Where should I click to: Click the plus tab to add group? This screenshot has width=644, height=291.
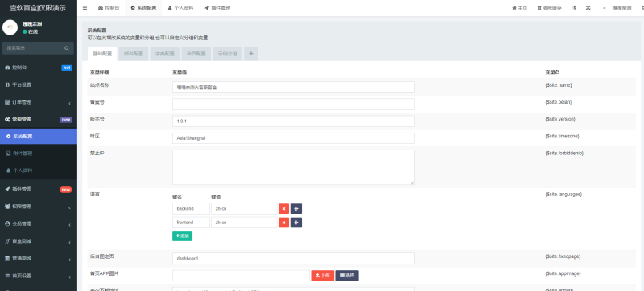[251, 54]
